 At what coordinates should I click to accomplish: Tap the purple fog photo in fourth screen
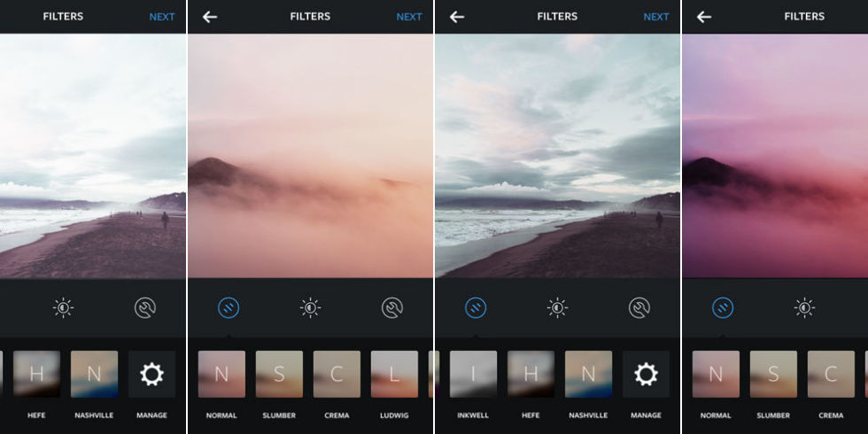[775, 156]
